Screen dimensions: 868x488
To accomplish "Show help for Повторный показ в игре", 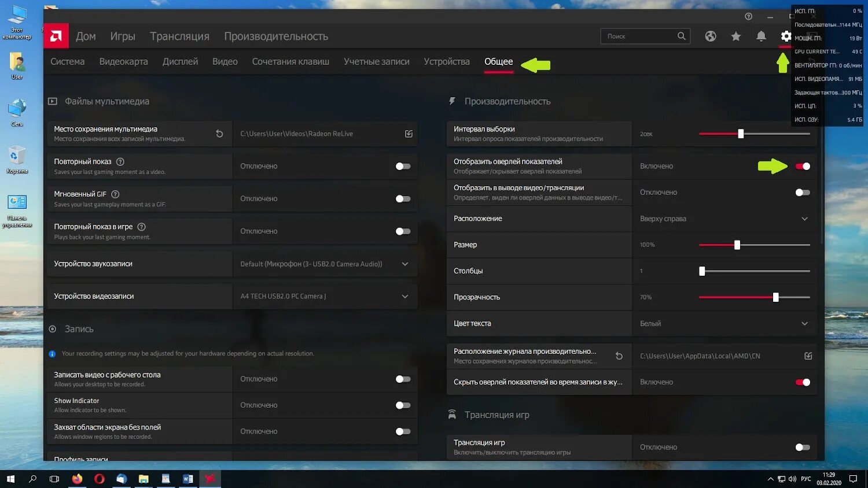I will tap(142, 227).
